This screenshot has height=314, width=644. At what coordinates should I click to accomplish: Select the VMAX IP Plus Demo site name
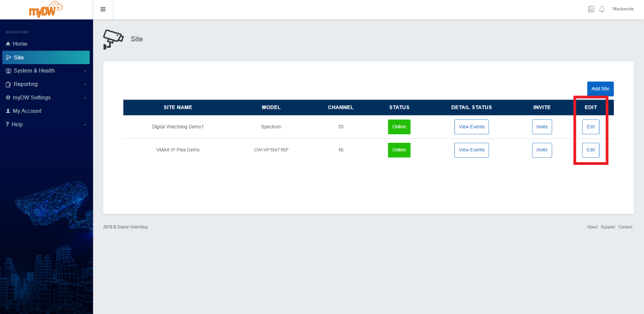tap(178, 150)
